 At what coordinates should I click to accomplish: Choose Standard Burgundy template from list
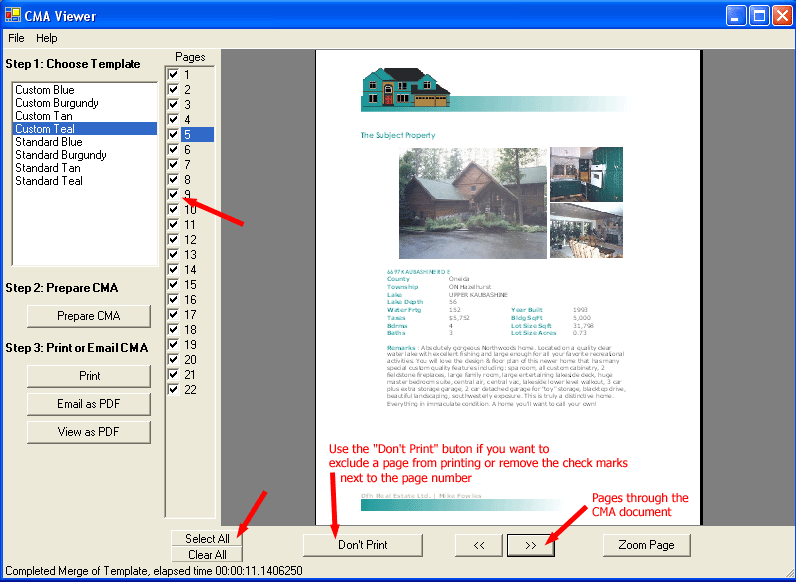pyautogui.click(x=61, y=155)
